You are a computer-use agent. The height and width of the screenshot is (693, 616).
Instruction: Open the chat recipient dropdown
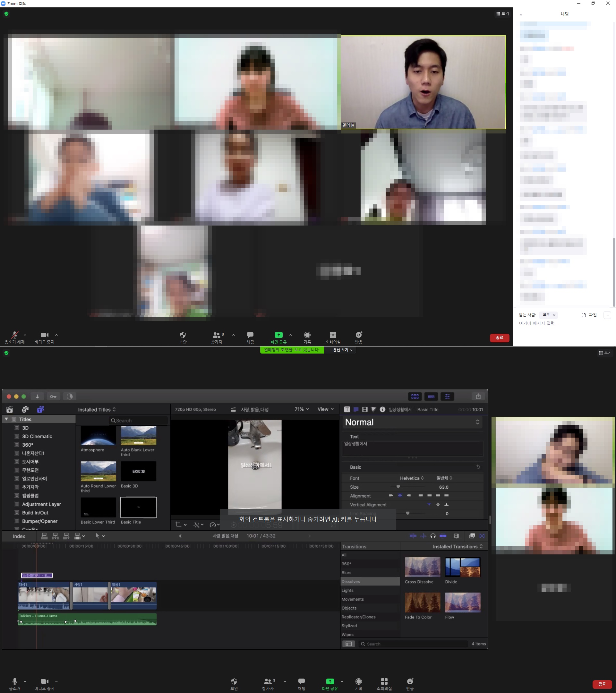tap(549, 315)
